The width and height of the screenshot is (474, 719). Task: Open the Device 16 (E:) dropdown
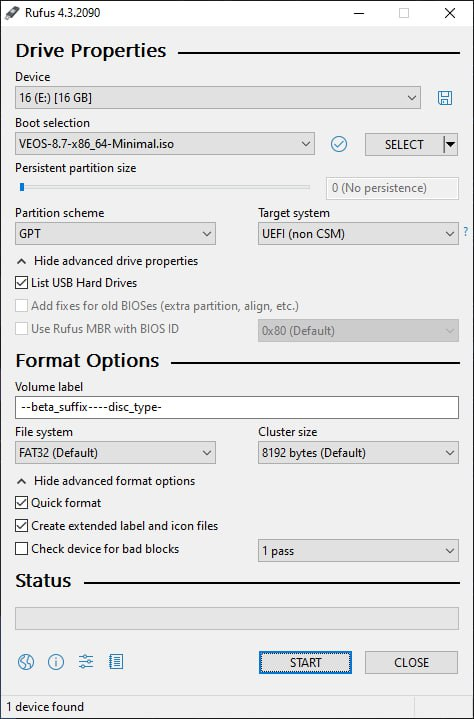pos(218,98)
